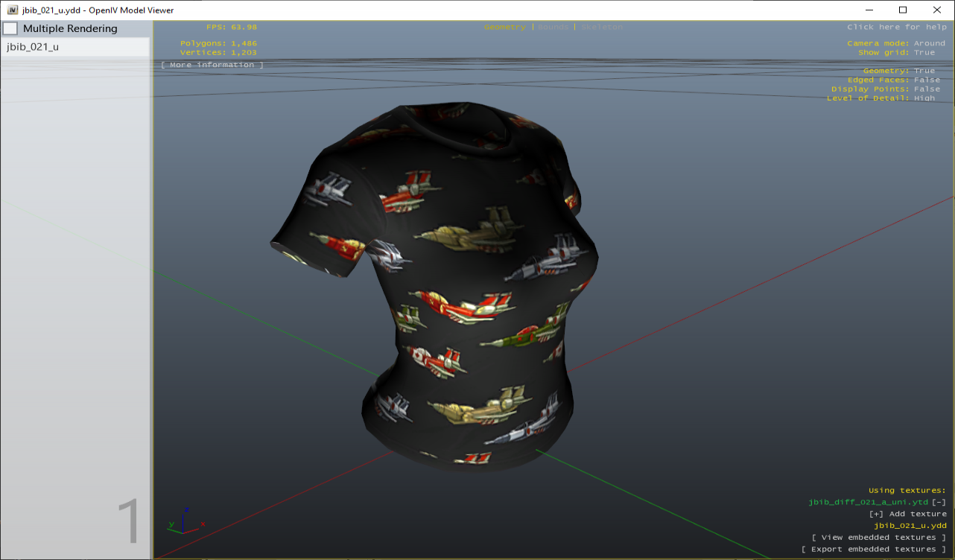
Task: Remove jbib_diff_021_a_uni.ytd using the [-] control
Action: 940,502
